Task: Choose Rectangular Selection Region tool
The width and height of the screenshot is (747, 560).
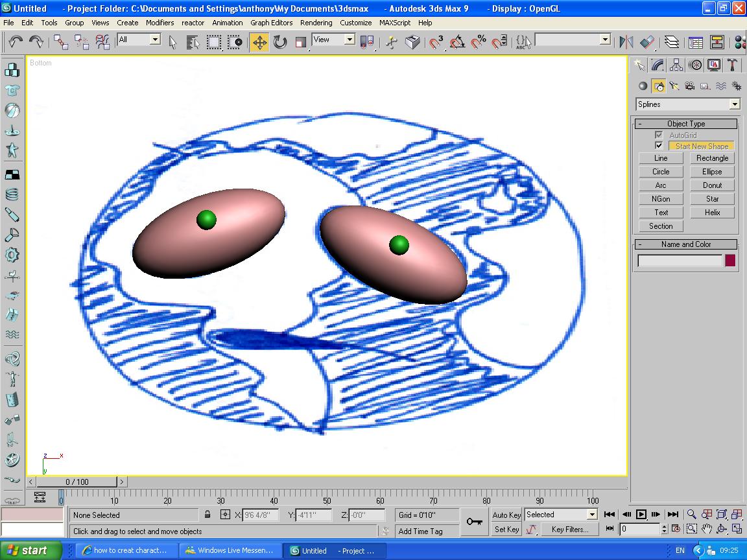Action: (213, 42)
